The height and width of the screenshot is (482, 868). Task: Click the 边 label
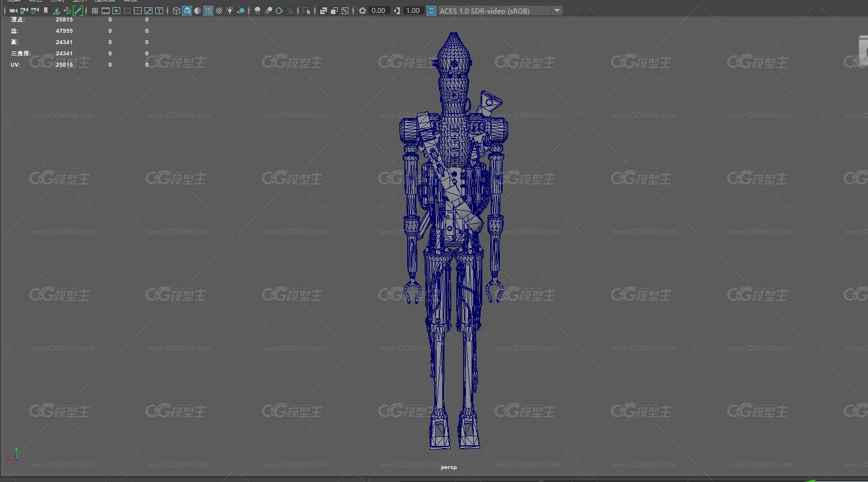(x=15, y=31)
